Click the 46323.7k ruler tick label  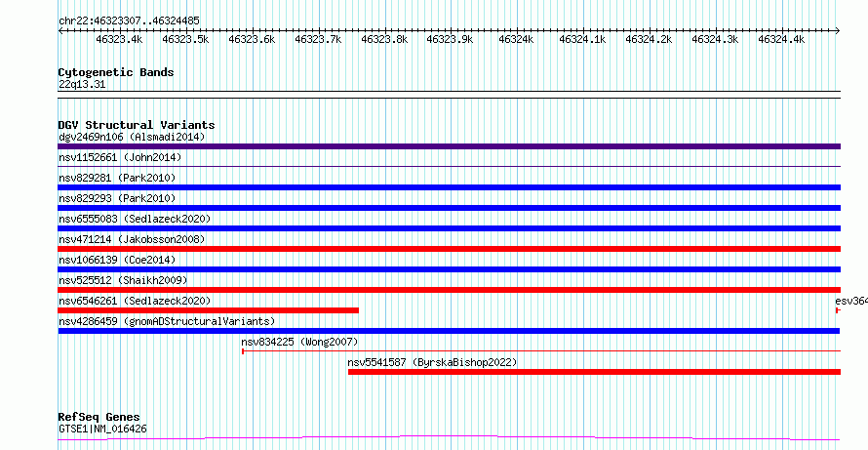318,39
